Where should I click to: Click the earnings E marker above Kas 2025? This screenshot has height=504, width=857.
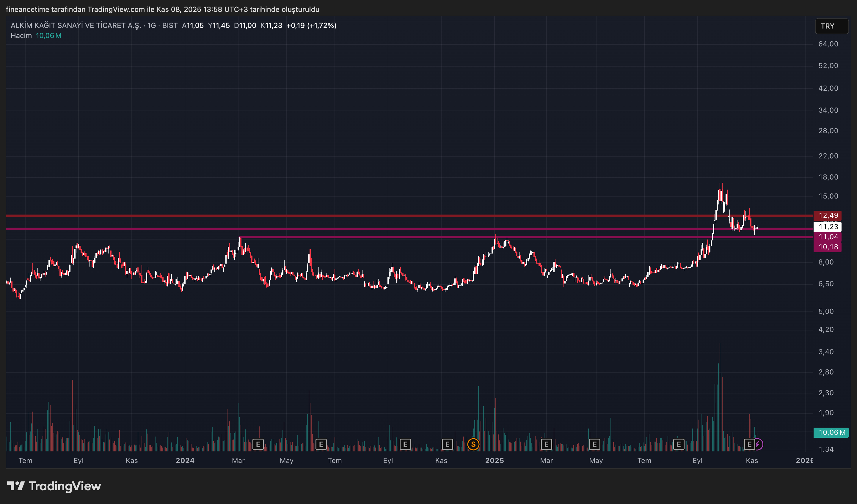tap(749, 444)
